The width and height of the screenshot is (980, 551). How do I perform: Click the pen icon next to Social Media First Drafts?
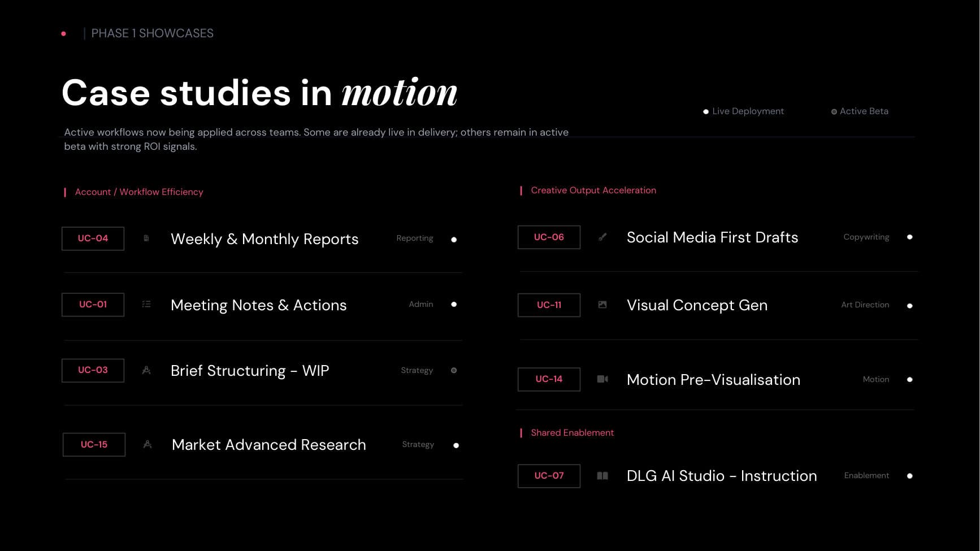click(x=602, y=237)
